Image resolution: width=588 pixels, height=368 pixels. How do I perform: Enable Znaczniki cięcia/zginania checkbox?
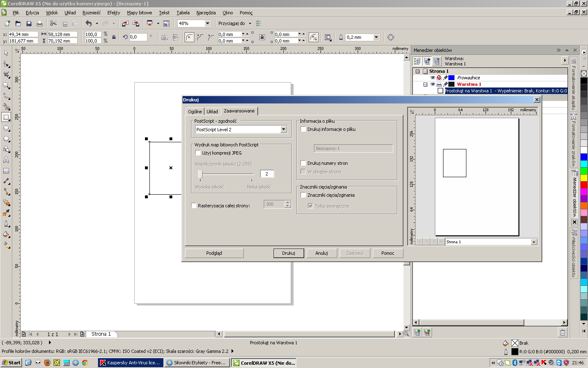point(303,195)
